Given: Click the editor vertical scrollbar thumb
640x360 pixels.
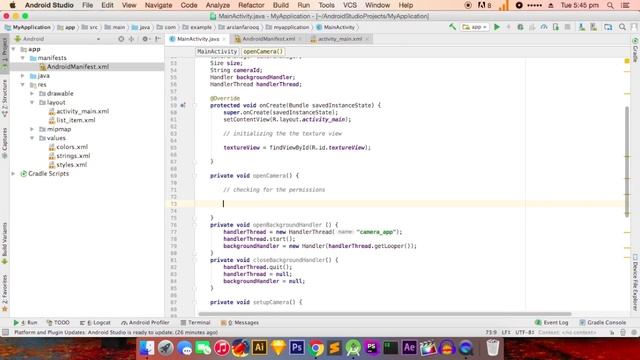Looking at the screenshot, I should tap(627, 161).
